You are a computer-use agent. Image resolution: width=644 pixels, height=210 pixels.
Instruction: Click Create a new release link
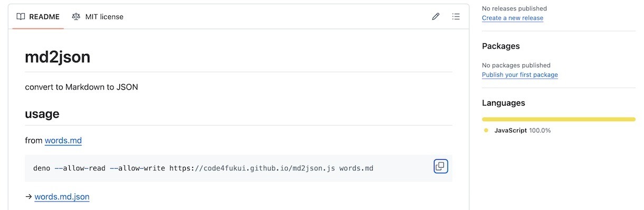[x=513, y=18]
